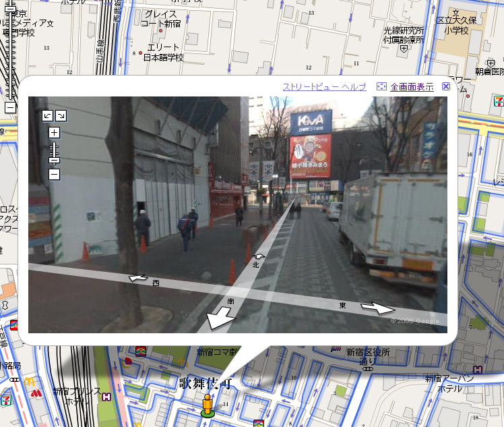The image size is (504, 427).
Task: Close the Street View balloon
Action: pyautogui.click(x=446, y=86)
